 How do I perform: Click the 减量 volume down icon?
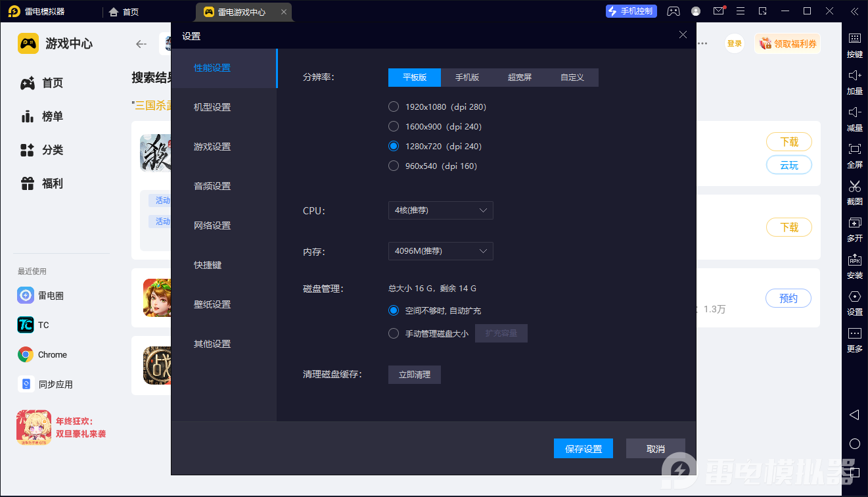pyautogui.click(x=854, y=112)
